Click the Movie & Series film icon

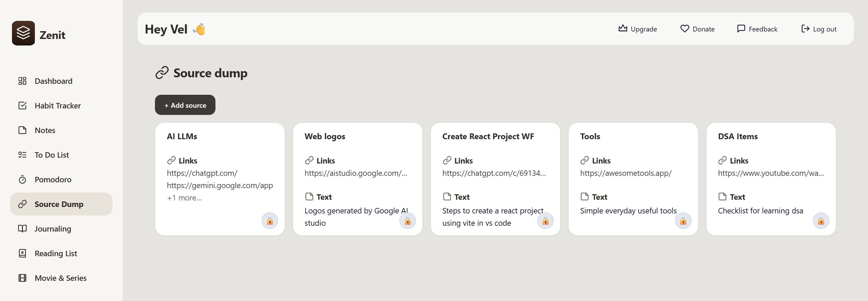click(23, 278)
